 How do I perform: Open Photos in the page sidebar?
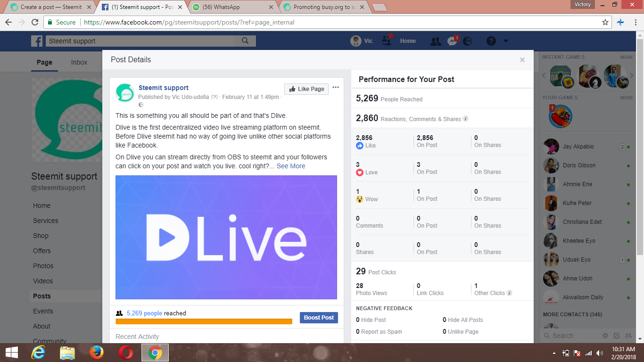tap(43, 266)
